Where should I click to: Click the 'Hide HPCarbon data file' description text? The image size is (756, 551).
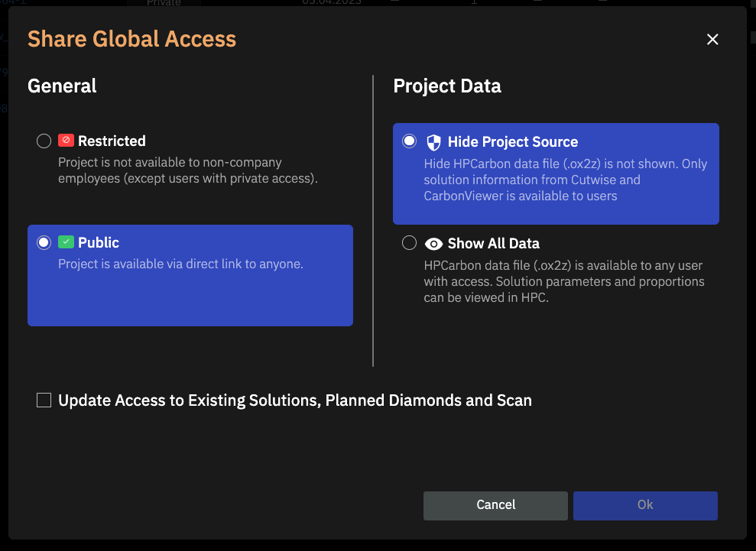point(566,180)
